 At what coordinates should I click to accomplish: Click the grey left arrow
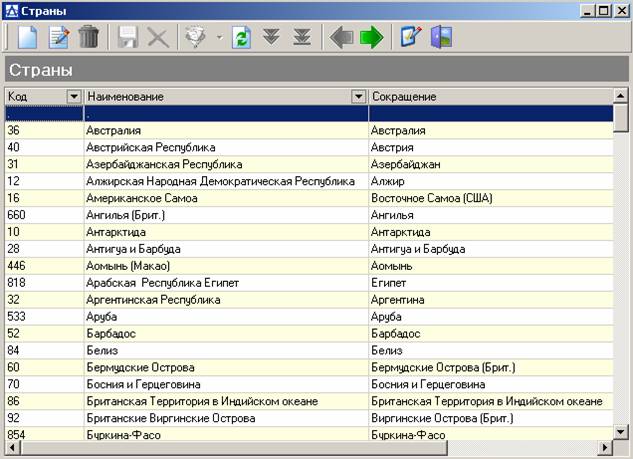pyautogui.click(x=342, y=37)
